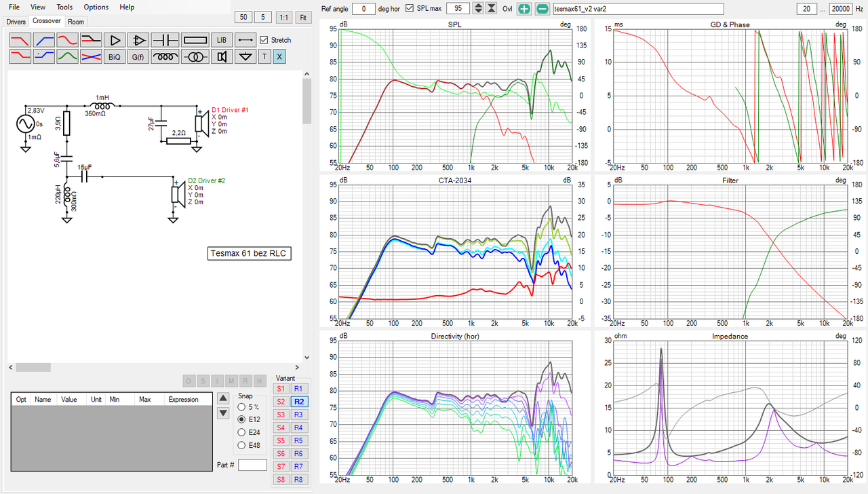Select variant R3
Viewport: 868px width, 494px height.
pyautogui.click(x=298, y=414)
